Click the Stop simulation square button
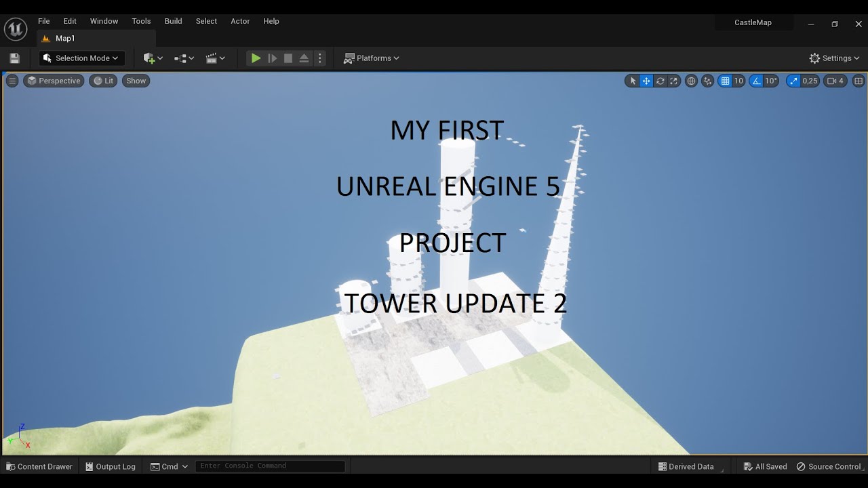868x488 pixels. point(288,58)
